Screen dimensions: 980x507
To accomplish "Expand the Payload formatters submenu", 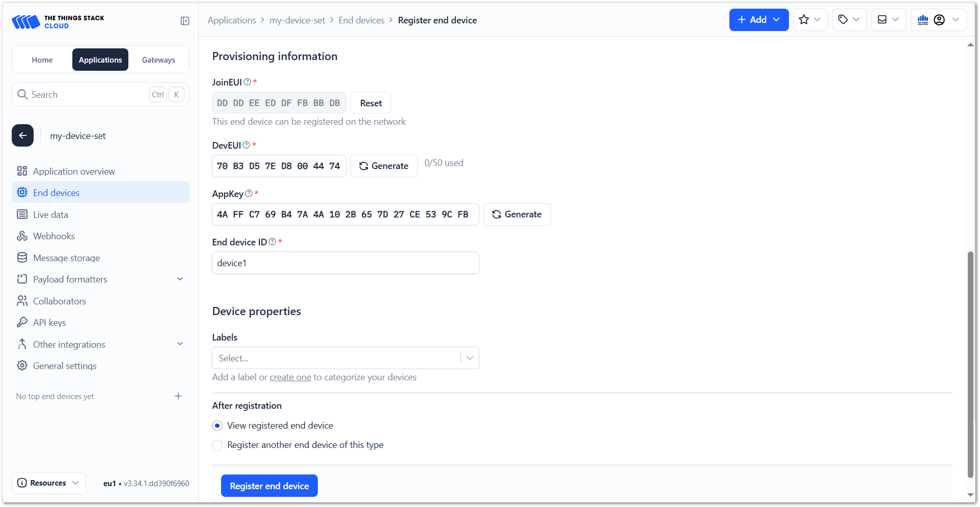I will [x=180, y=279].
